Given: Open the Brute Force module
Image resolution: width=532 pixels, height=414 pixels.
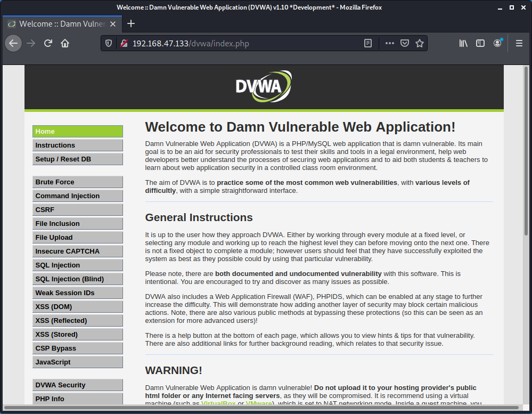Looking at the screenshot, I should pos(78,182).
